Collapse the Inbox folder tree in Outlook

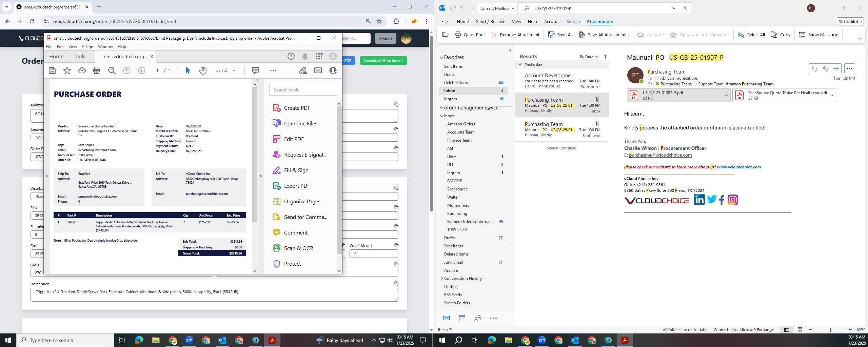[442, 116]
